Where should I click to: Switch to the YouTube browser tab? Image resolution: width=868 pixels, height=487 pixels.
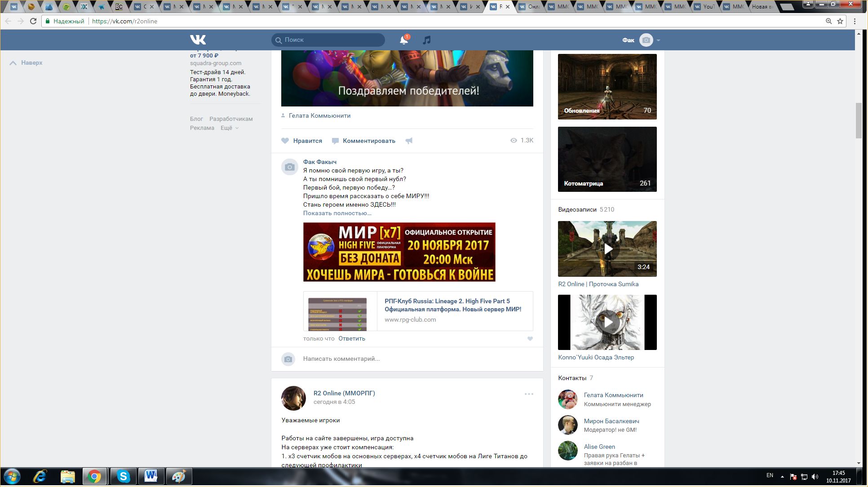coord(704,6)
